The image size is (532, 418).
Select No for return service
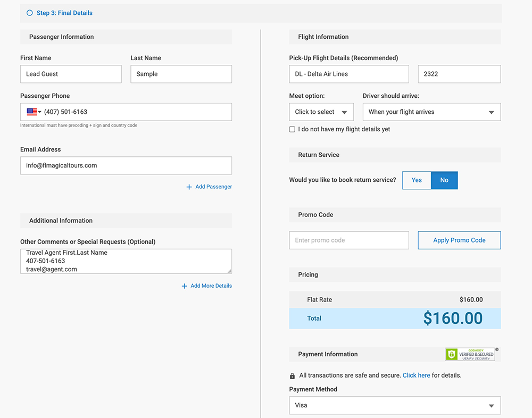[x=444, y=180]
